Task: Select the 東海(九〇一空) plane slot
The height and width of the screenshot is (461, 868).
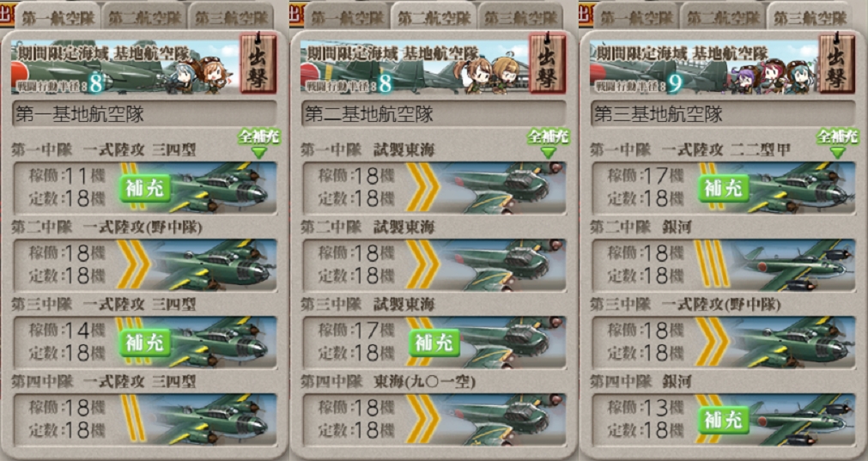Action: pyautogui.click(x=434, y=420)
